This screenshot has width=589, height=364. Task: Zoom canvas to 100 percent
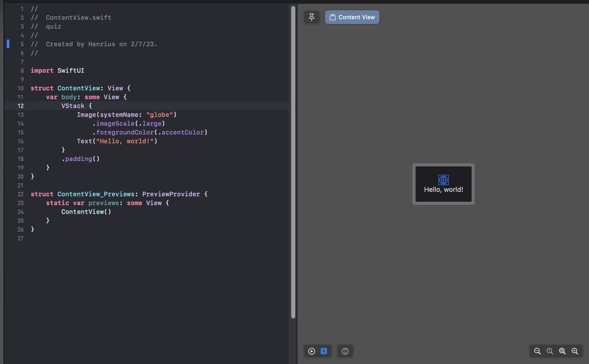click(x=550, y=351)
